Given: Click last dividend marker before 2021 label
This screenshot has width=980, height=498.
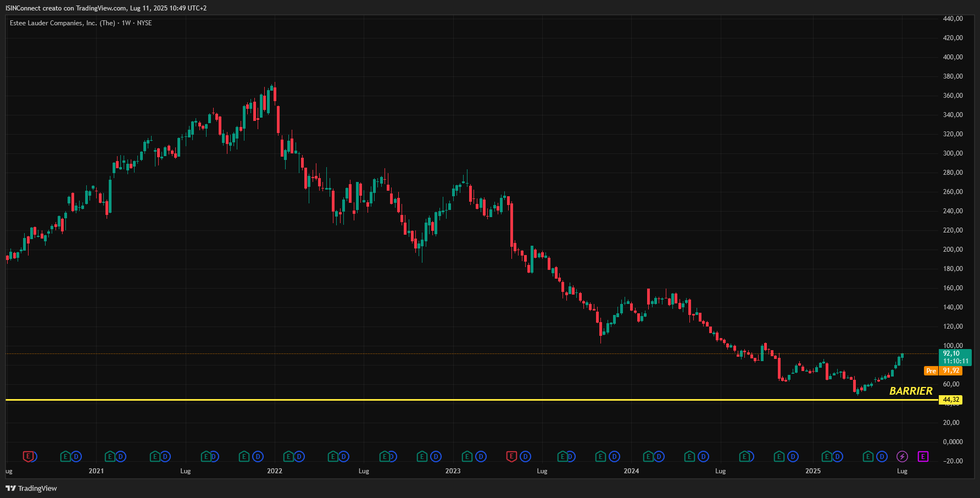Looking at the screenshot, I should 76,456.
